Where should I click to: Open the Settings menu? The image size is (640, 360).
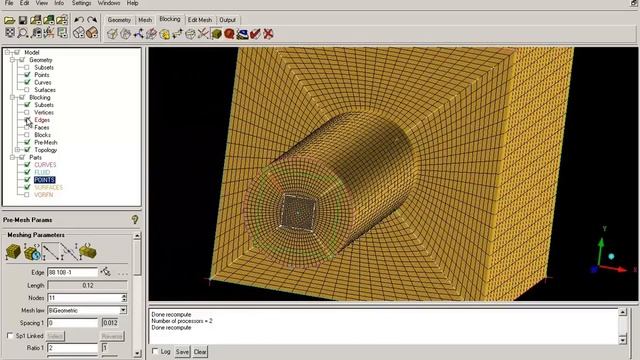[x=82, y=3]
